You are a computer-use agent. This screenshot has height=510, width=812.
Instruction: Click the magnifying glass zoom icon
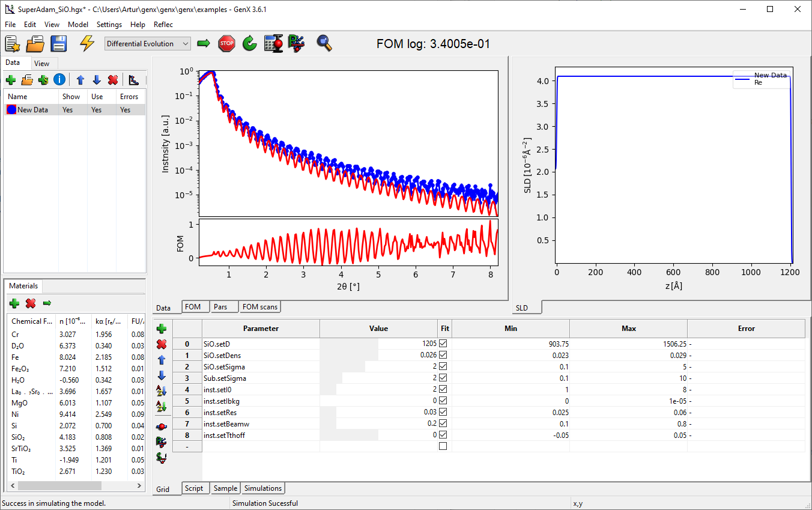(324, 43)
